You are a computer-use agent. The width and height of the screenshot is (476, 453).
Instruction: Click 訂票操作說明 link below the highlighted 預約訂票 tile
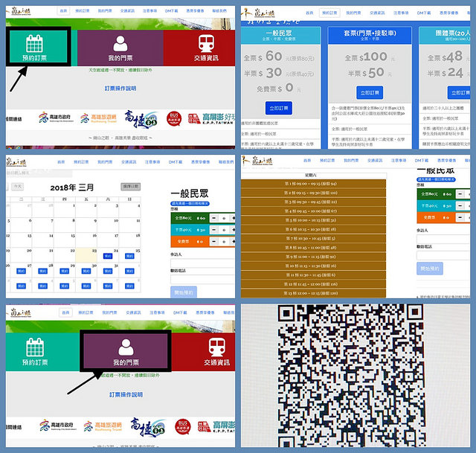120,88
